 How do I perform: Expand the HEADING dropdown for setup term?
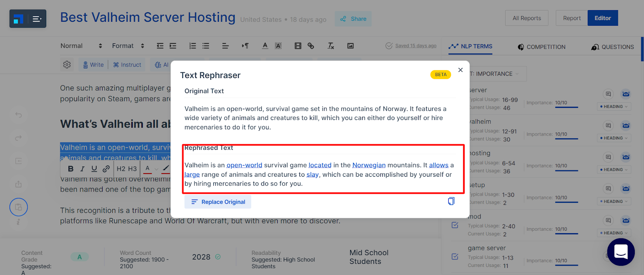tap(614, 201)
